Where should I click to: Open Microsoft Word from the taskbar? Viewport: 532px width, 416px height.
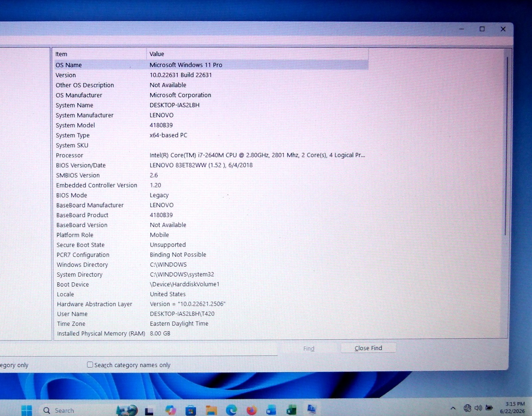pyautogui.click(x=271, y=410)
